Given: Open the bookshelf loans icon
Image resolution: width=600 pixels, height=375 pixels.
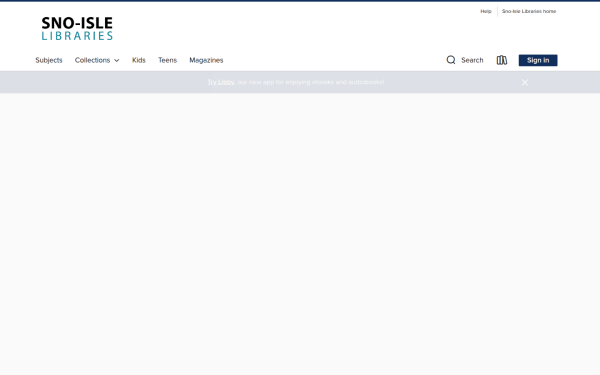Looking at the screenshot, I should (x=502, y=60).
